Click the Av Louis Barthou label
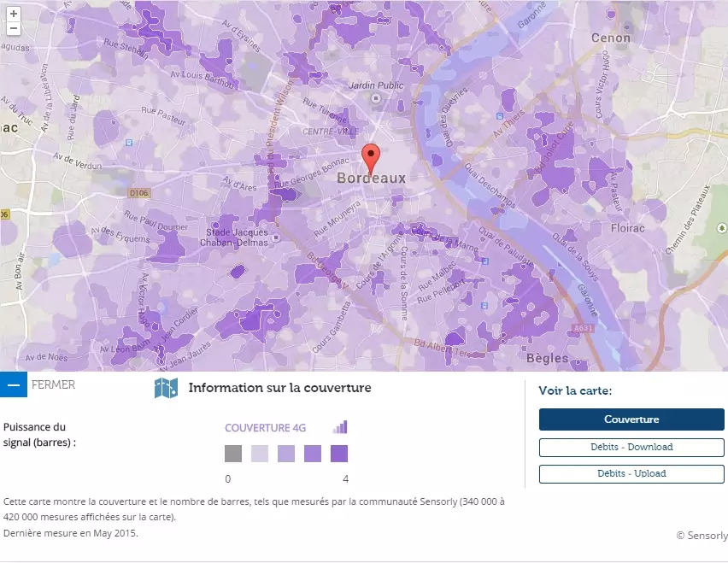The height and width of the screenshot is (563, 728). click(x=203, y=79)
